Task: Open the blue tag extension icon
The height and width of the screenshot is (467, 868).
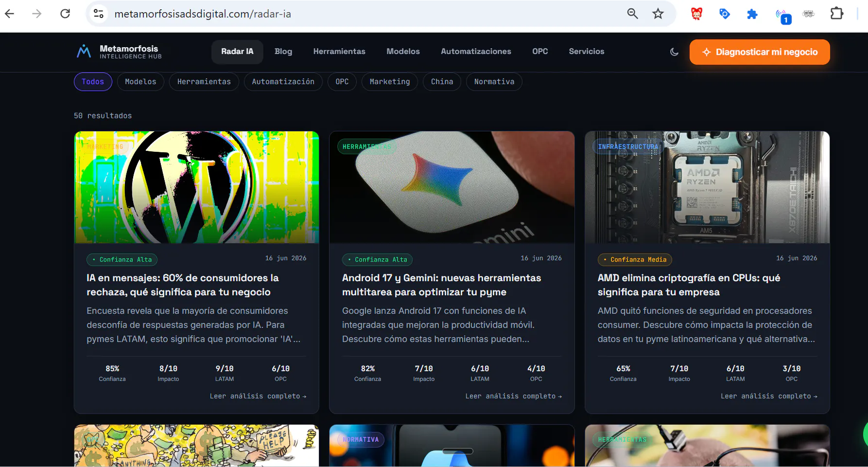Action: click(x=725, y=14)
